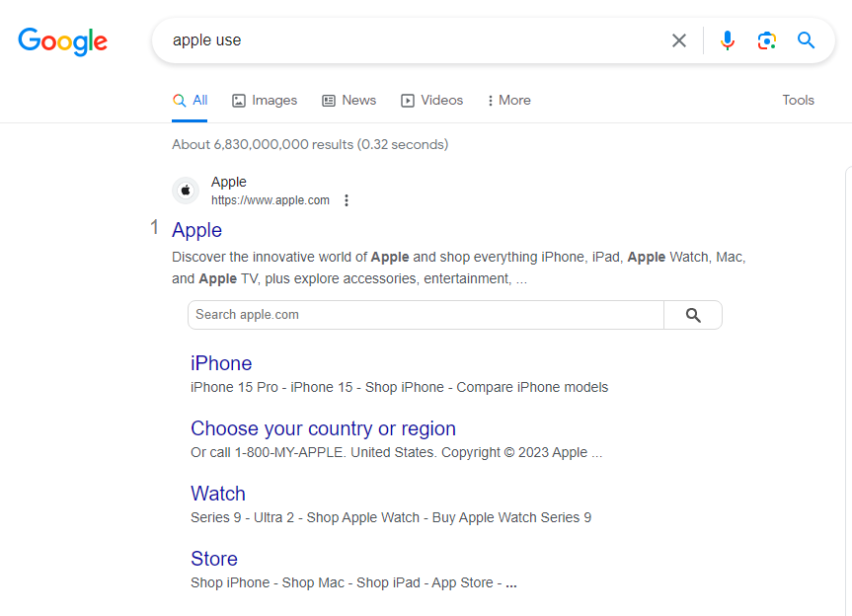Go to the Google homepage via logo
This screenshot has width=852, height=616.
click(x=63, y=41)
